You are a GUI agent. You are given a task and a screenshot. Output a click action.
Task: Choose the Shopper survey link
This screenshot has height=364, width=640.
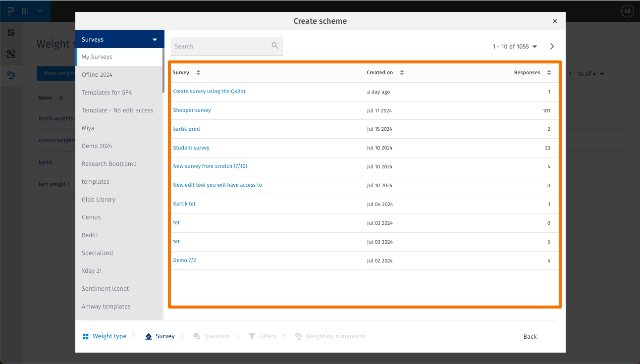pyautogui.click(x=192, y=110)
